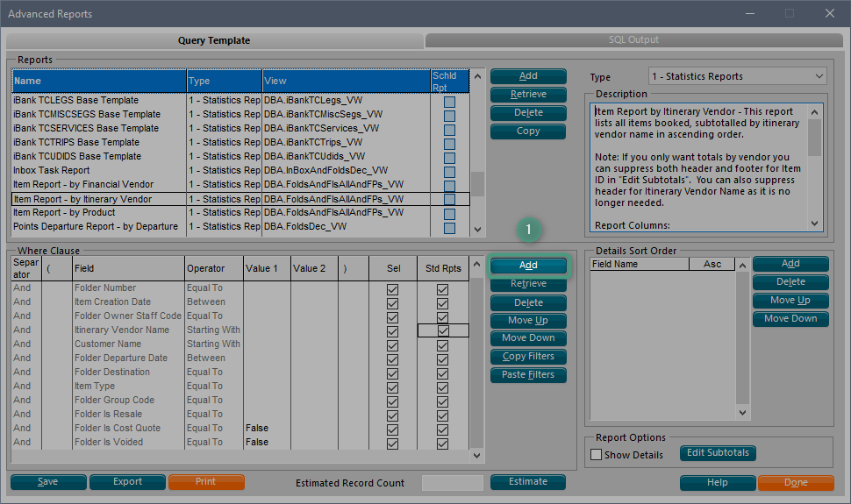Image resolution: width=851 pixels, height=504 pixels.
Task: Toggle Std Rpts checkbox for Folder Destination row
Action: [x=443, y=373]
